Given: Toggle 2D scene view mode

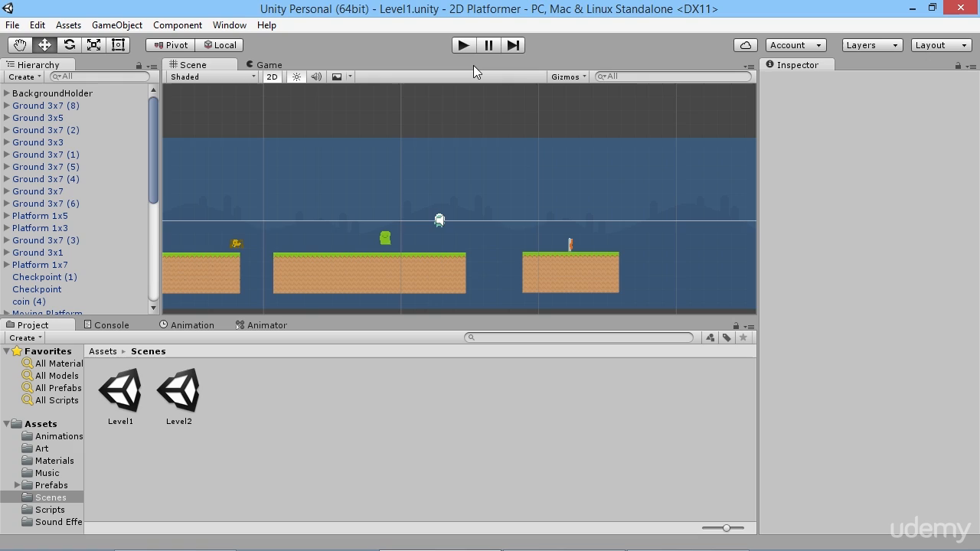Looking at the screenshot, I should click(x=272, y=77).
